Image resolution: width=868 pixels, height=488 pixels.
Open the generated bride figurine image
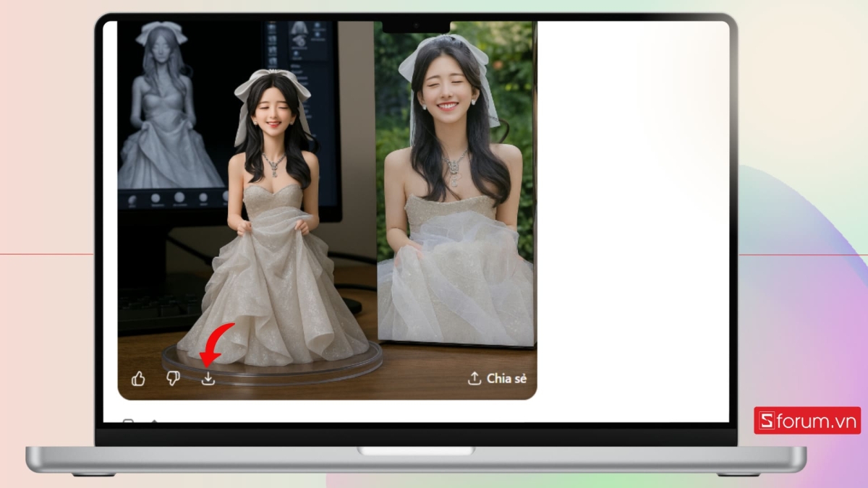[x=327, y=210]
